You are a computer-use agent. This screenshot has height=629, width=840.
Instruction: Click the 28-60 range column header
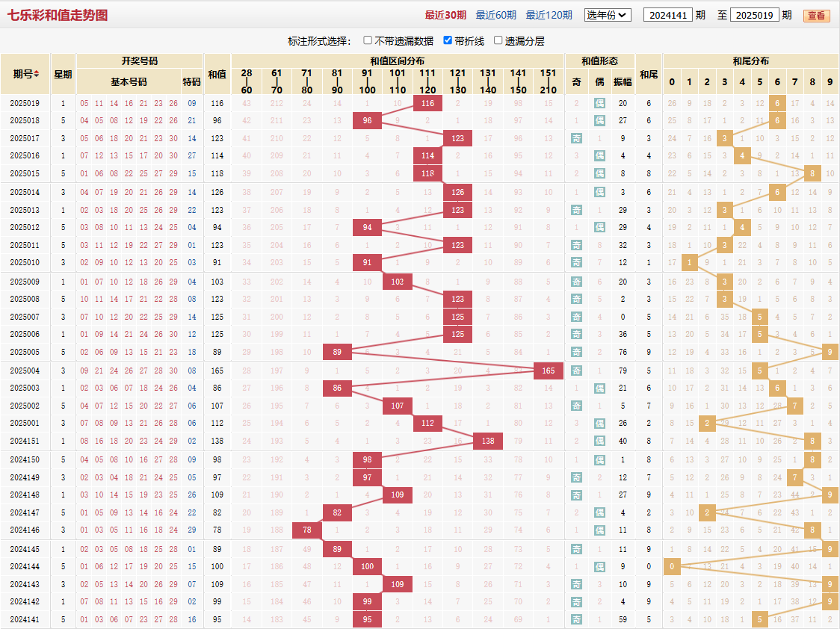click(x=247, y=81)
